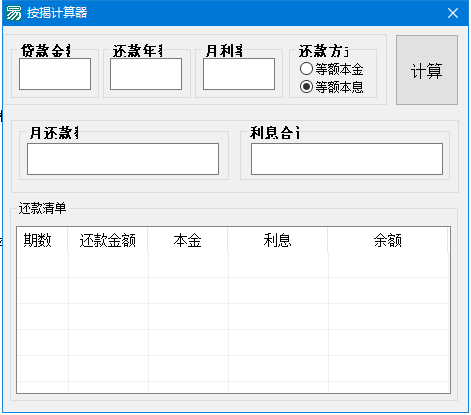Focus the 还款年数 text field

tap(146, 74)
